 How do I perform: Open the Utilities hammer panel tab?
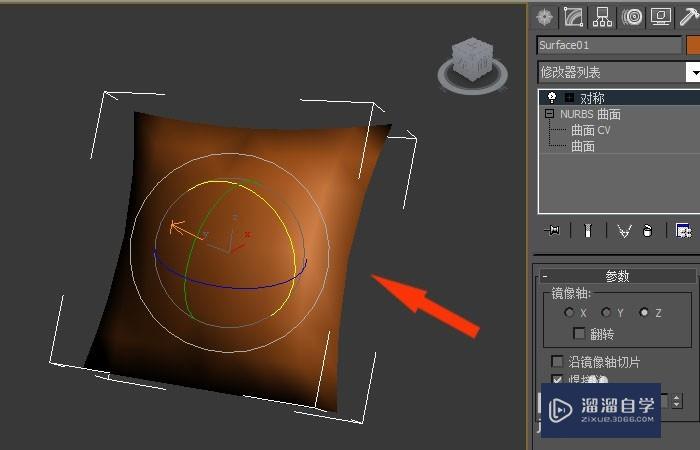click(689, 18)
